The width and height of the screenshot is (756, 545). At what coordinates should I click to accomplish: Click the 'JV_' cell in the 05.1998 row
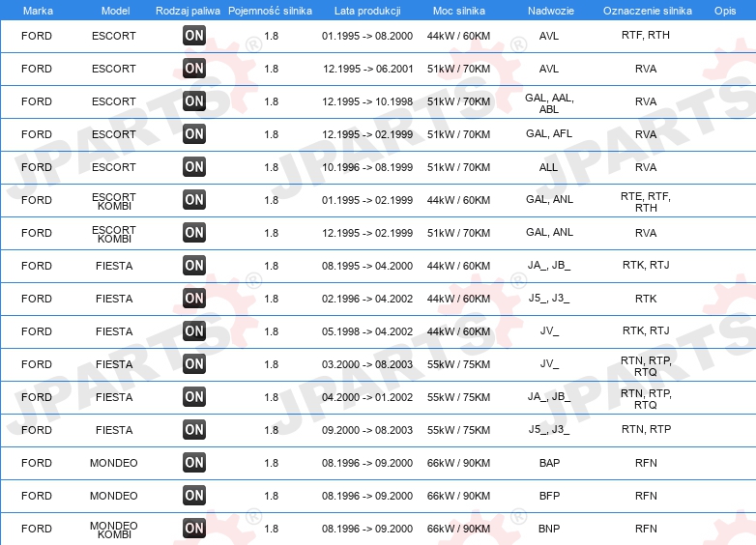549,331
